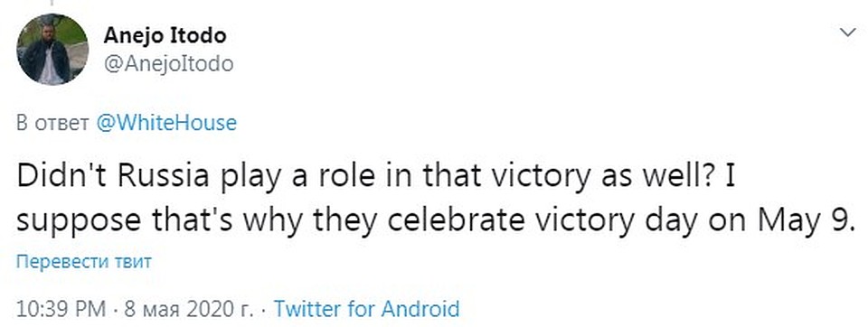
Task: Select the words "May 9." in the tweet
Action: pyautogui.click(x=807, y=220)
